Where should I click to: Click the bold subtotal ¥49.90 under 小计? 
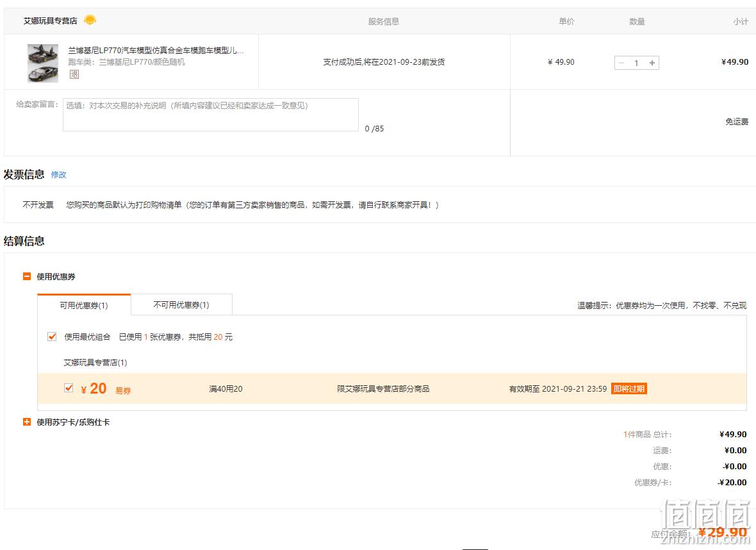point(735,62)
